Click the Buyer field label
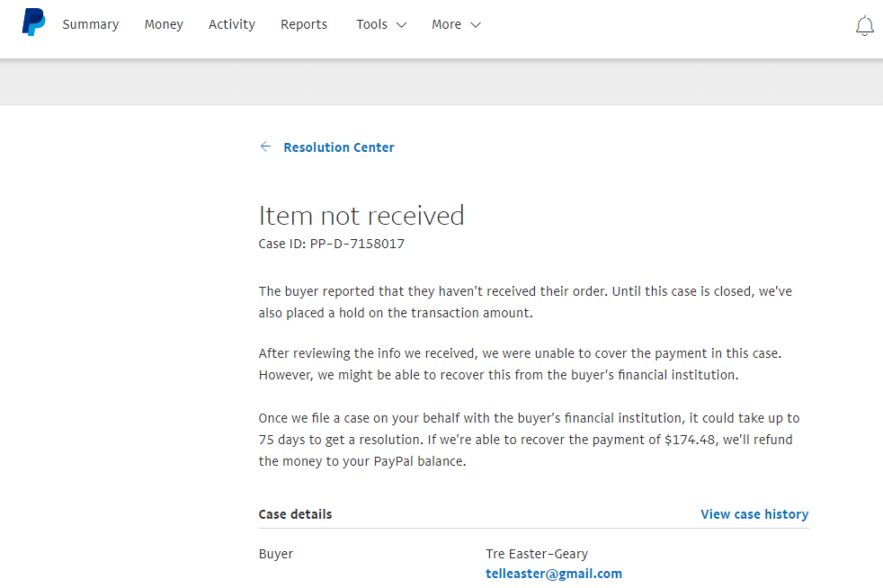 tap(276, 554)
